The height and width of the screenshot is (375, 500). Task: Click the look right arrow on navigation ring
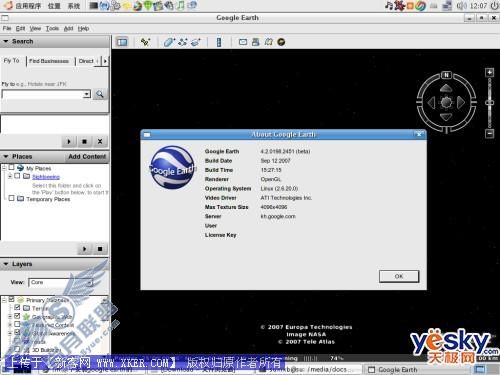461,103
